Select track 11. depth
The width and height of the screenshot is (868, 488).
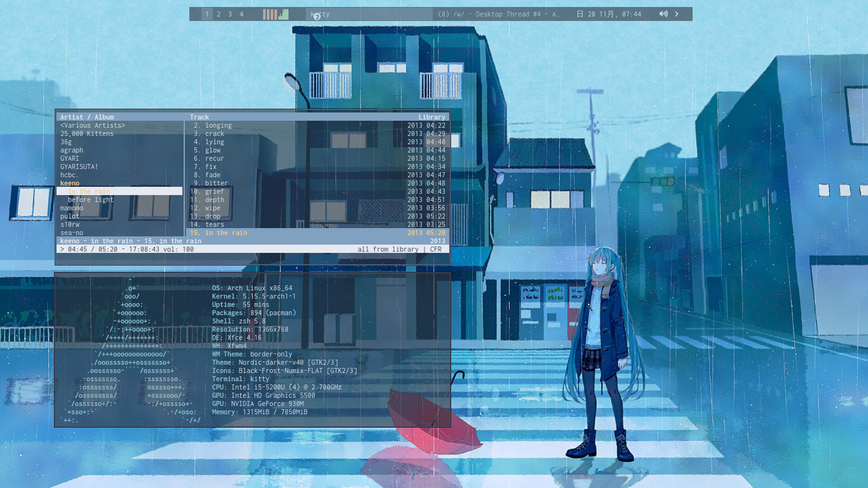(318, 200)
